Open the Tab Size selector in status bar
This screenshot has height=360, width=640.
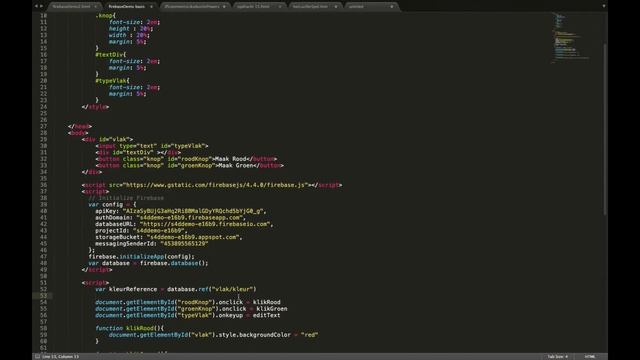pyautogui.click(x=558, y=357)
